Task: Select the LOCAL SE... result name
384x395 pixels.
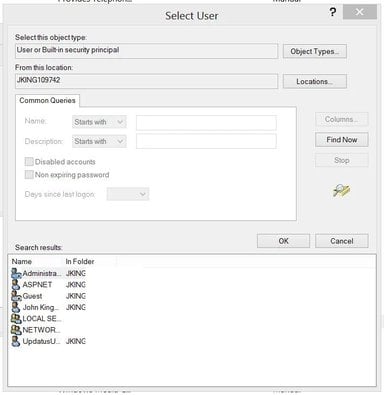Action: 42,319
